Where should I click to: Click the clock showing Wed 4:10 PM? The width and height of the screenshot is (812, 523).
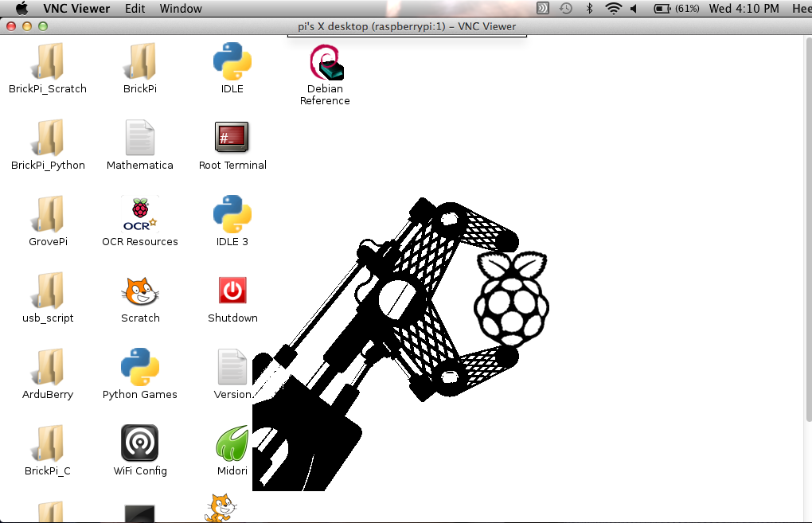click(744, 8)
